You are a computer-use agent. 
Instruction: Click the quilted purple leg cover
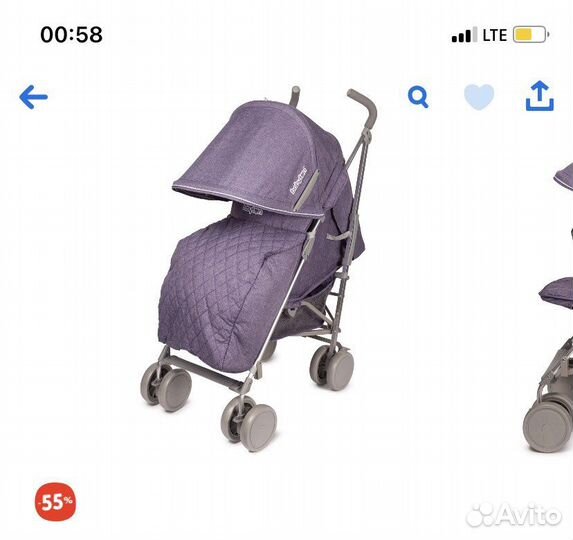[x=234, y=289]
